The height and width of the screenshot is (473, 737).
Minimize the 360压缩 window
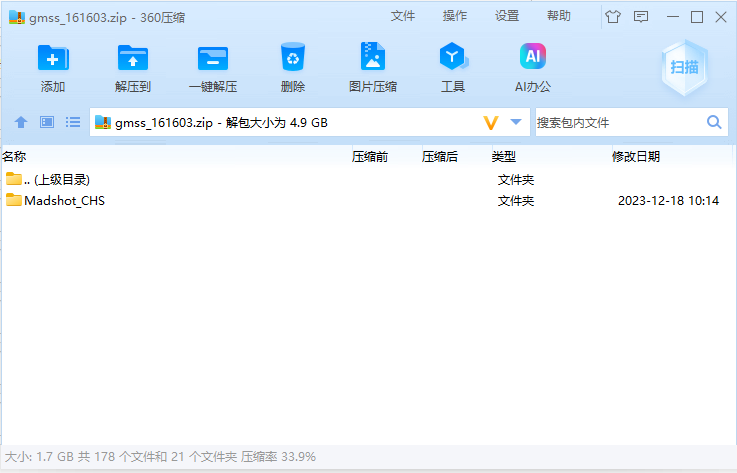tap(673, 17)
